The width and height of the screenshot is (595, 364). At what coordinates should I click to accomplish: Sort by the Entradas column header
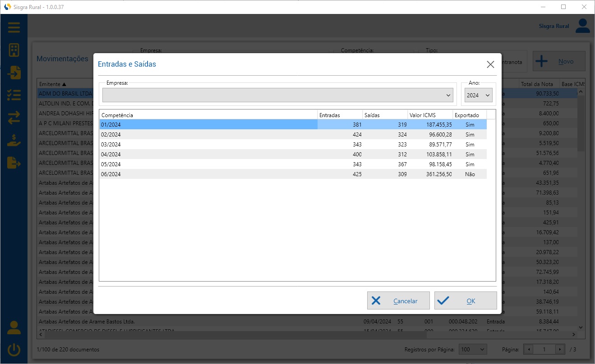(x=339, y=115)
